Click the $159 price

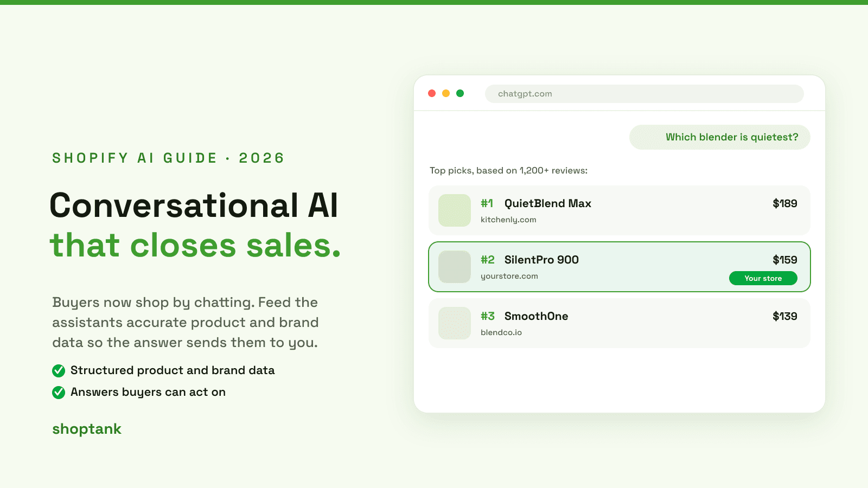click(x=785, y=260)
